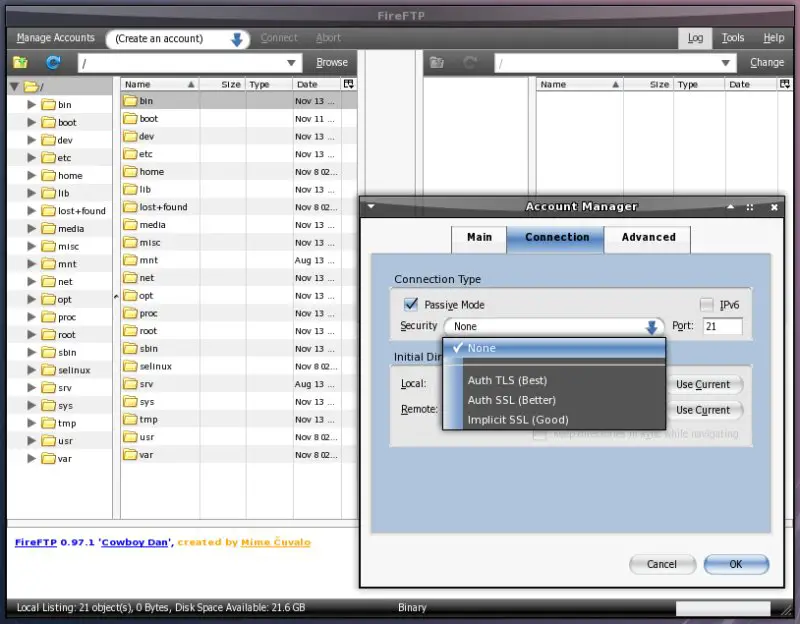The height and width of the screenshot is (624, 800).
Task: Select the boot folder icon in file list
Action: tap(130, 119)
